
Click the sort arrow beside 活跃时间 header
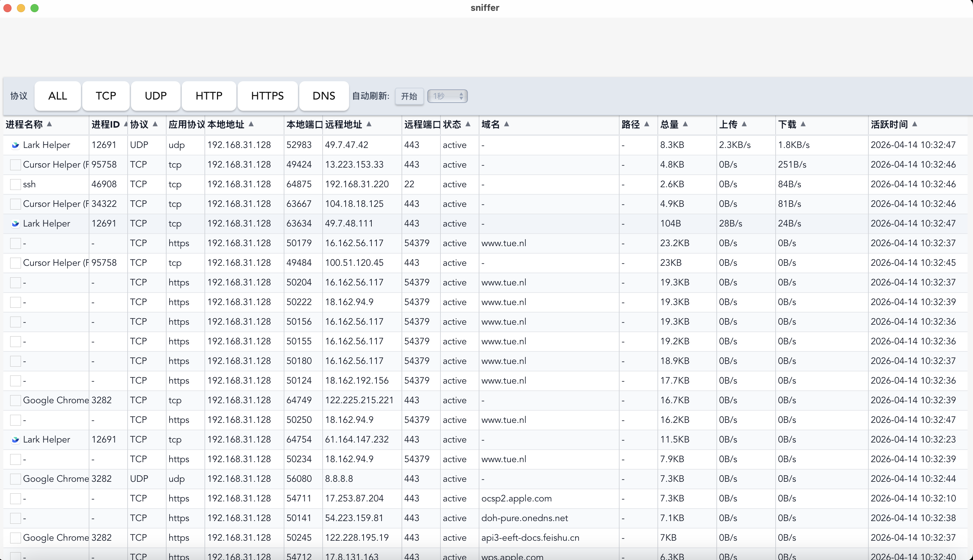pyautogui.click(x=914, y=124)
